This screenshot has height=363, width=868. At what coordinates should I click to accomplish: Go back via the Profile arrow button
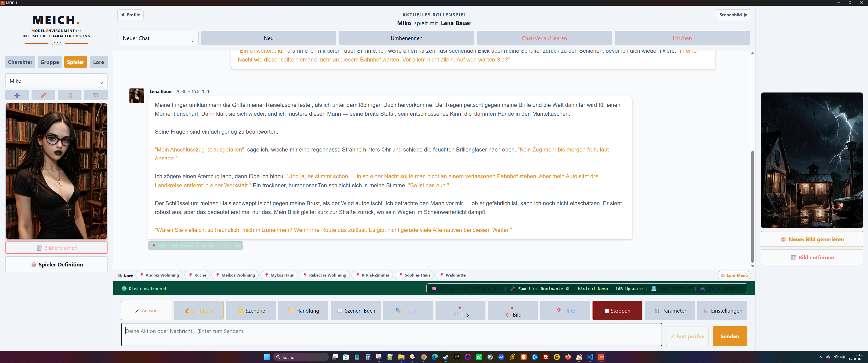coord(130,15)
